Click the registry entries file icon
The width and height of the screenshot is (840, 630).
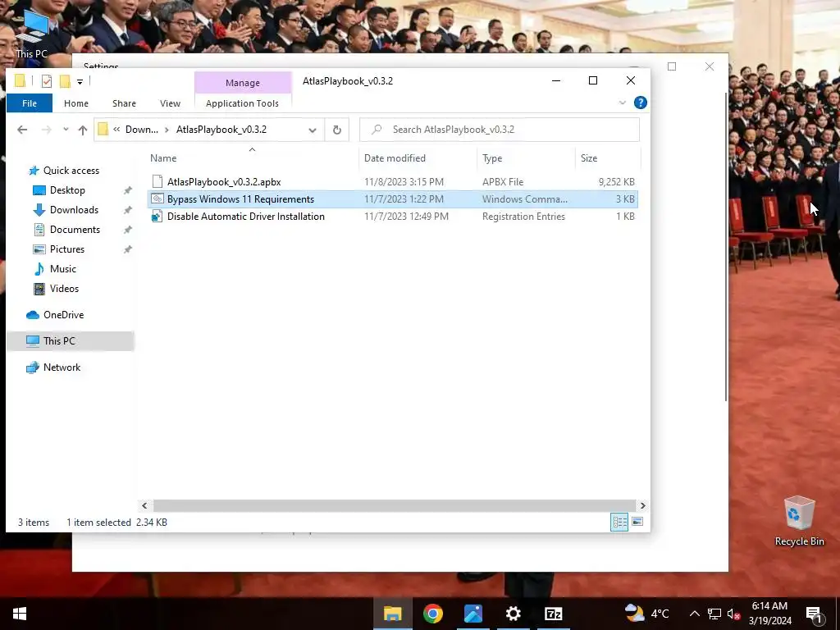coord(157,217)
